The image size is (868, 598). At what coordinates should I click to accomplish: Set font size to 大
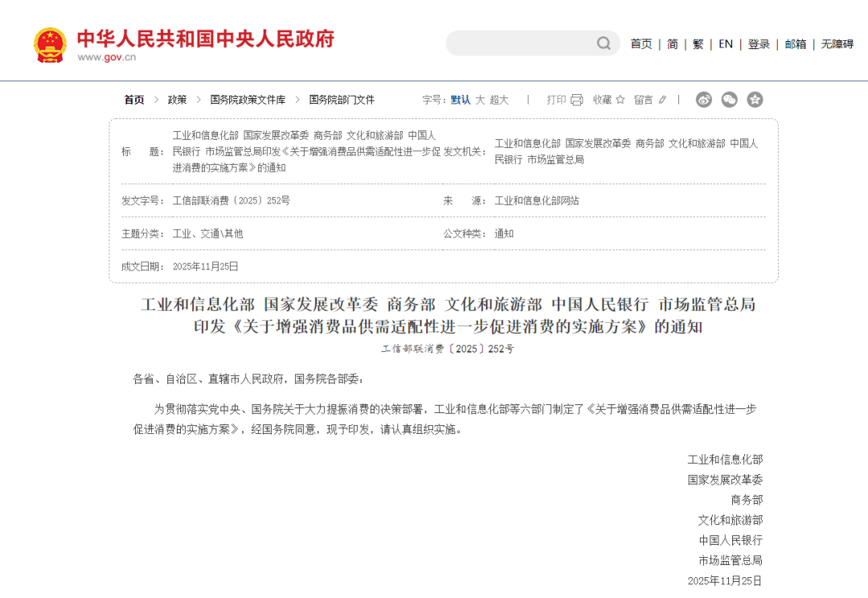click(x=480, y=100)
